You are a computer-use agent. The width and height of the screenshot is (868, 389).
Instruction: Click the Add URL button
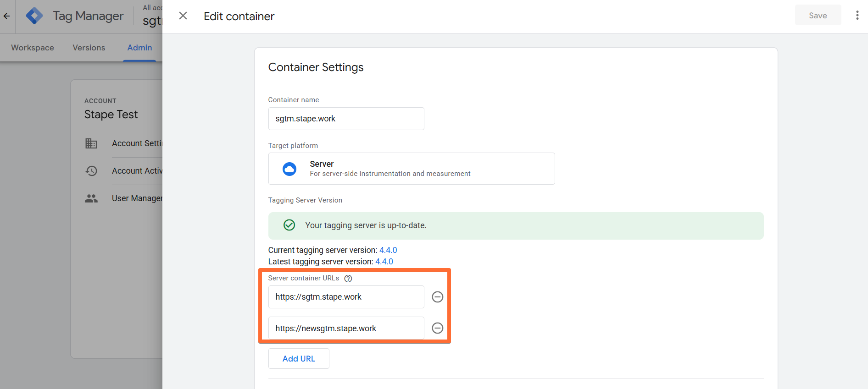(299, 359)
